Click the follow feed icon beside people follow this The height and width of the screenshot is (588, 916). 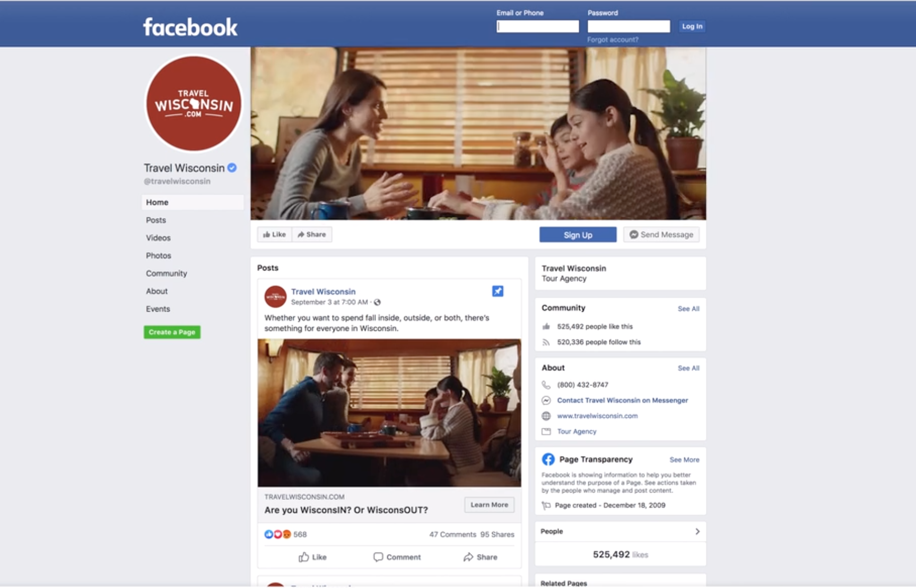click(546, 343)
